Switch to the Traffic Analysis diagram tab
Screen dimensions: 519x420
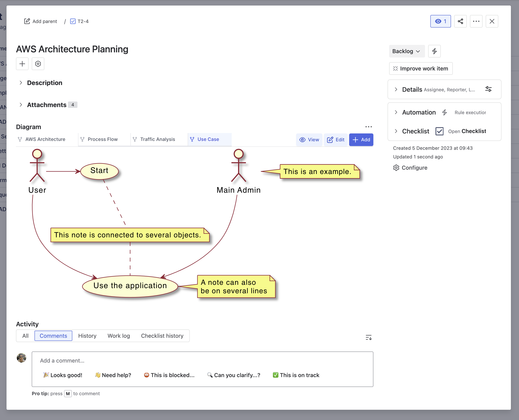pyautogui.click(x=157, y=139)
